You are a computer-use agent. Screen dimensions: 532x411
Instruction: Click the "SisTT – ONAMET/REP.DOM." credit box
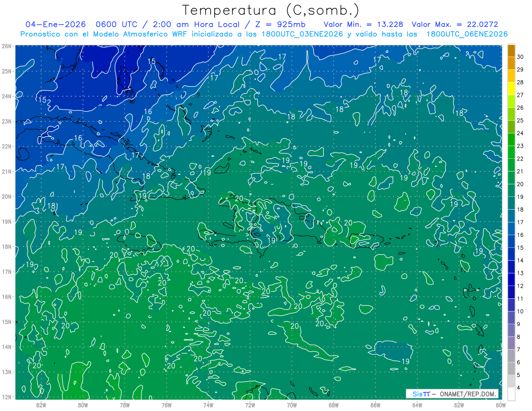coord(452,394)
